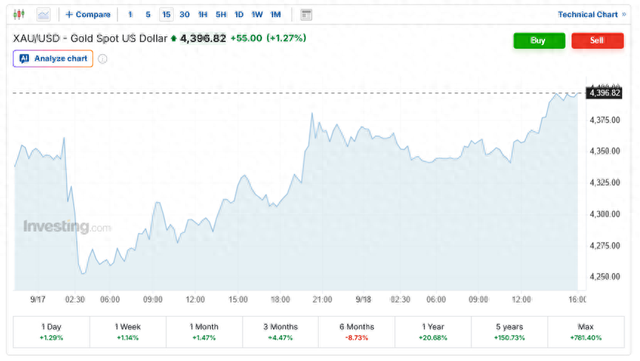Choose the 1H interval
The image size is (640, 361).
point(203,15)
